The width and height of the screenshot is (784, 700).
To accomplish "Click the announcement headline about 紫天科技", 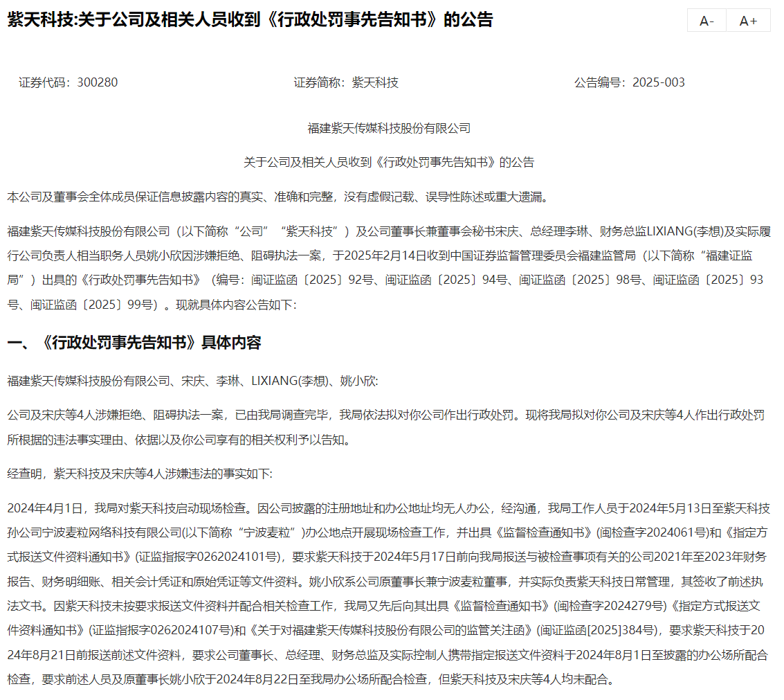I will tap(250, 19).
